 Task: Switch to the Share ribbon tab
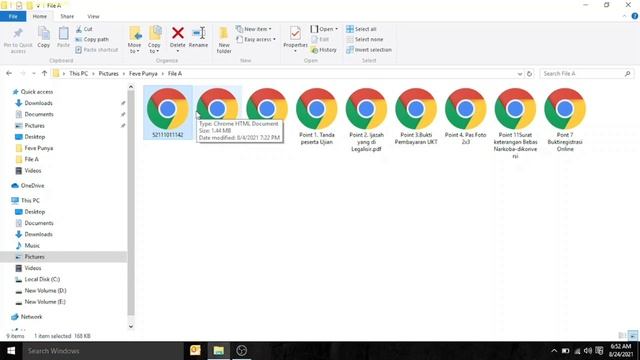coord(67,16)
